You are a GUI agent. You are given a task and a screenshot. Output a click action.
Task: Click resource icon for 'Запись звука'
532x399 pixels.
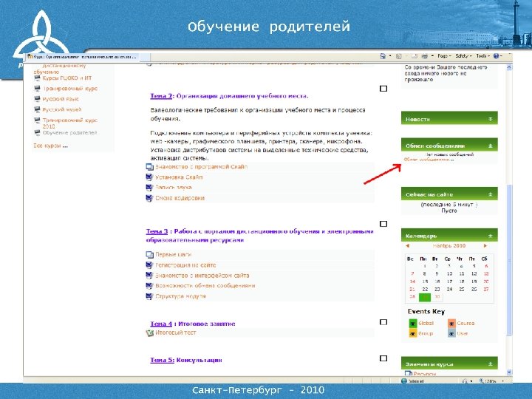click(149, 187)
